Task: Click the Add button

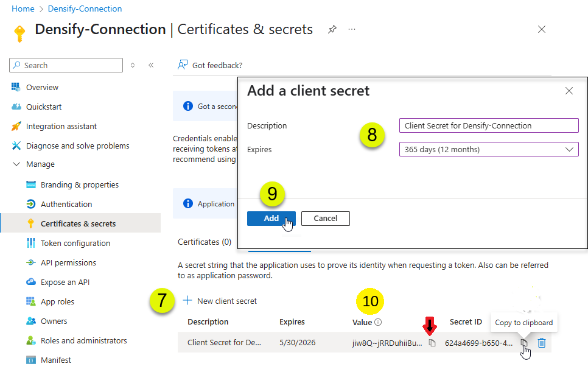Action: click(x=271, y=218)
